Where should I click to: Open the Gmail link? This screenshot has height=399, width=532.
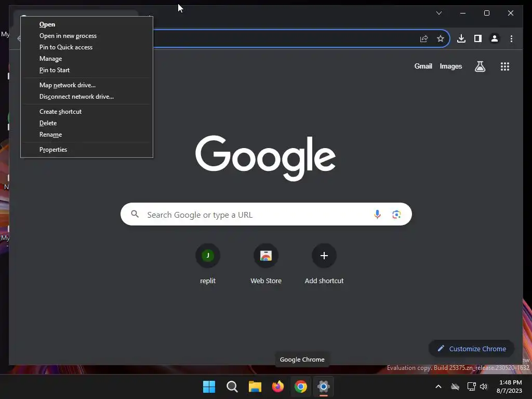423,66
